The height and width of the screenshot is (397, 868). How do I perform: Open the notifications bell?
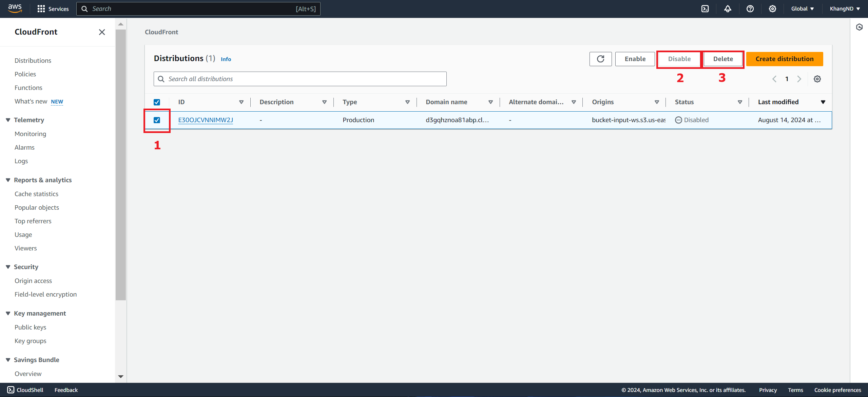point(728,9)
